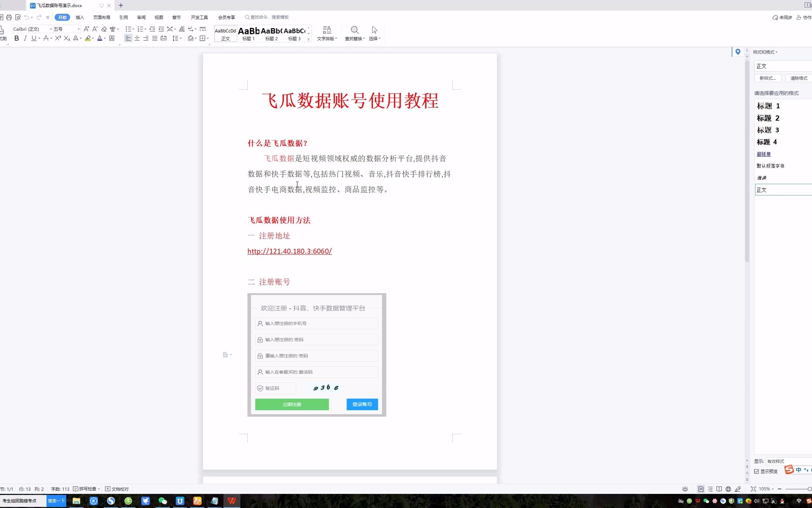
Task: Switch to the 引用 tab
Action: (x=123, y=17)
